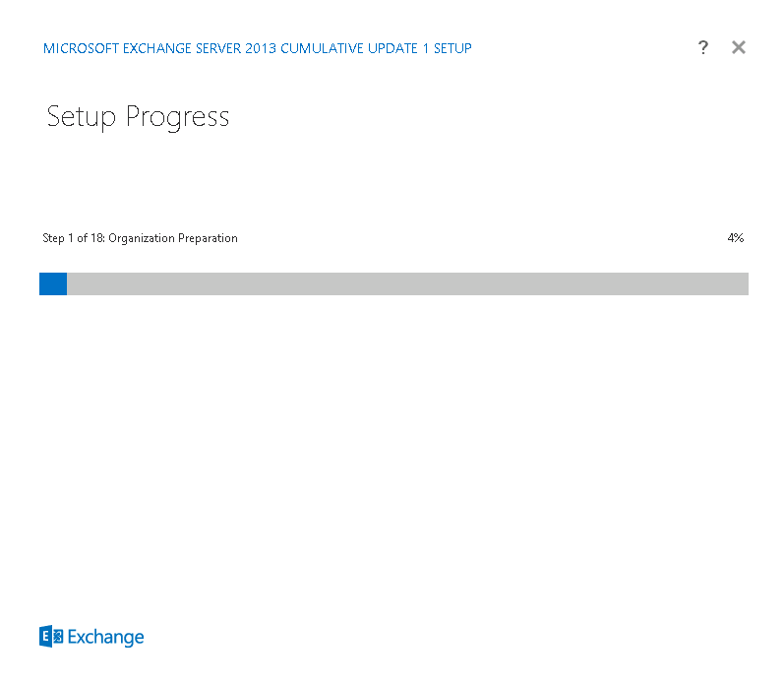
Task: Click the far right end of progress bar
Action: tap(745, 283)
